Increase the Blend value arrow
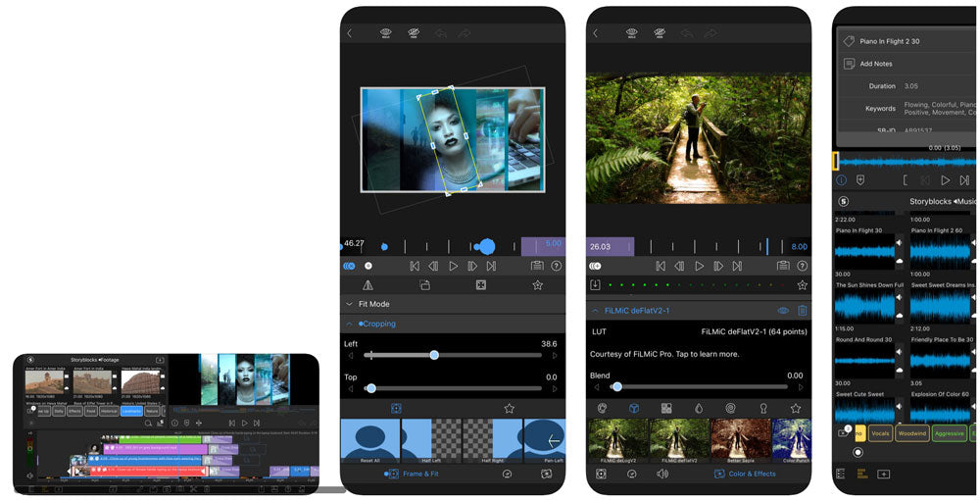The height and width of the screenshot is (500, 980). point(800,387)
